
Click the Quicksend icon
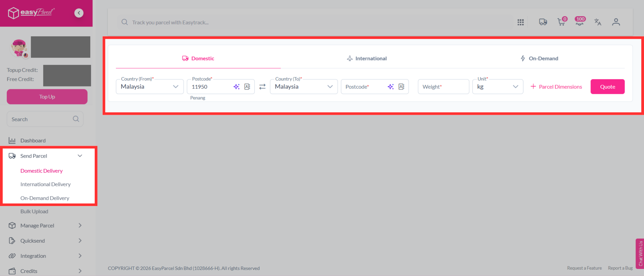pos(12,241)
